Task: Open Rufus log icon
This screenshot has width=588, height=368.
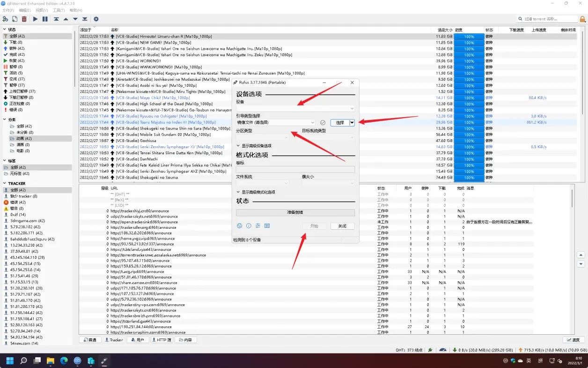Action: [x=267, y=226]
